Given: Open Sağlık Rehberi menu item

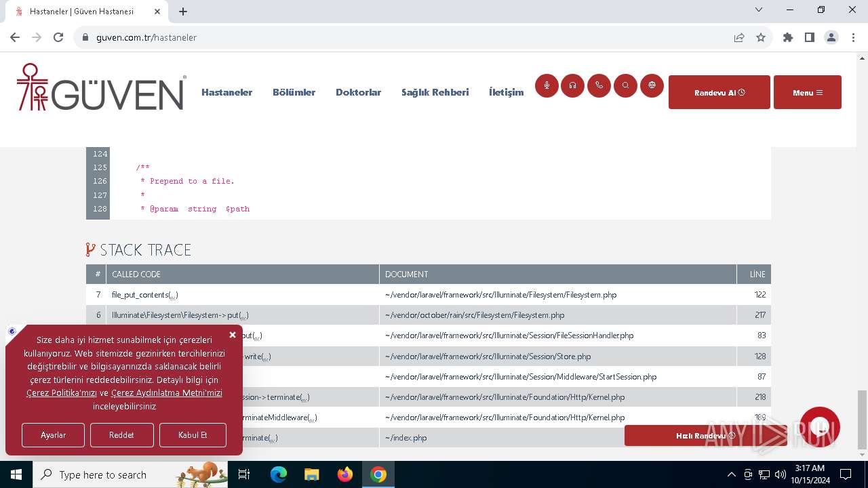Looking at the screenshot, I should click(x=435, y=92).
